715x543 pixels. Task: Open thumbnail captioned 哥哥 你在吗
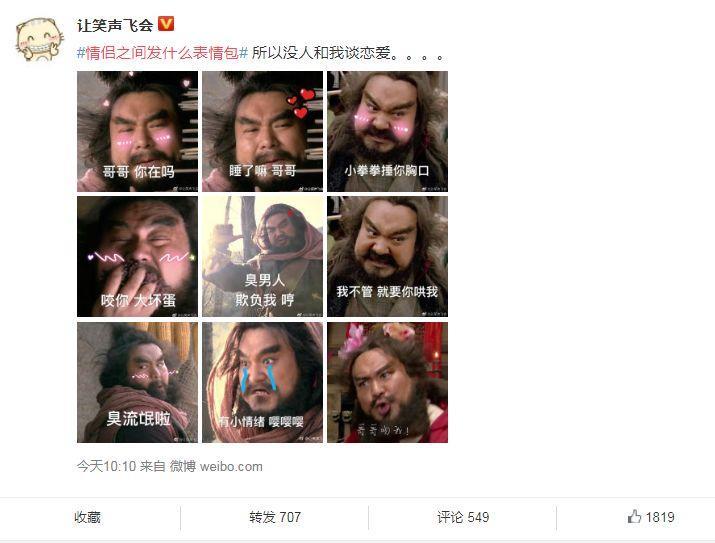(x=137, y=131)
